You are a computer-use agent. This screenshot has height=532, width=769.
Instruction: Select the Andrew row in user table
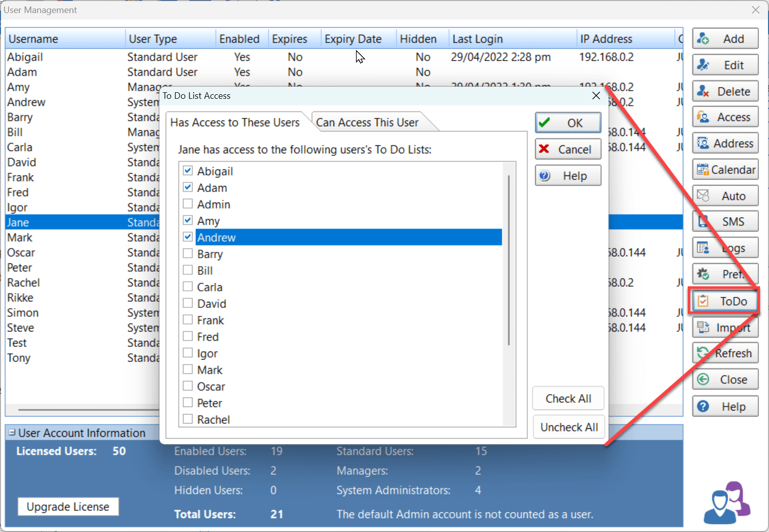click(83, 102)
